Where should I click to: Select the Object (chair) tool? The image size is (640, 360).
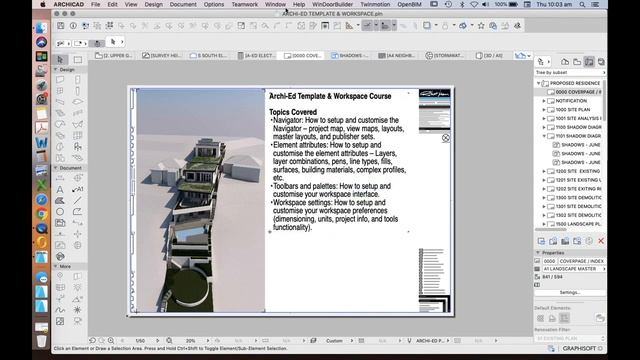coord(77,147)
